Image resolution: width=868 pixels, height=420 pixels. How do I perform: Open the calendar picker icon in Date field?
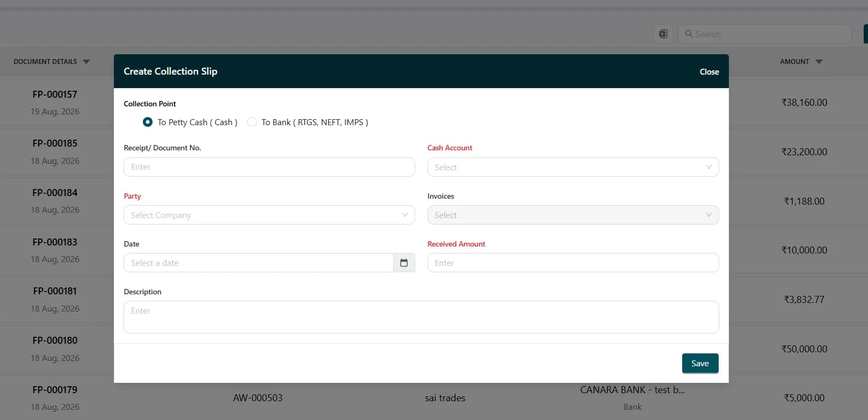click(x=404, y=263)
